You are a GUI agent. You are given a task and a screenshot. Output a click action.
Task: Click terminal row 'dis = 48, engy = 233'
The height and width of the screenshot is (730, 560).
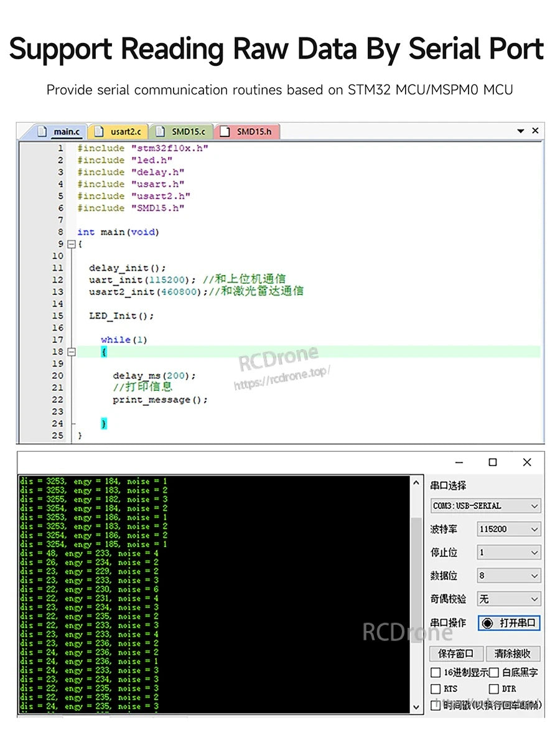click(90, 553)
